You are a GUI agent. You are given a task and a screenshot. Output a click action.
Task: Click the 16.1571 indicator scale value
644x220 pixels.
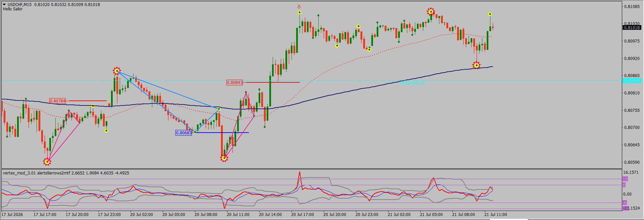(631, 172)
